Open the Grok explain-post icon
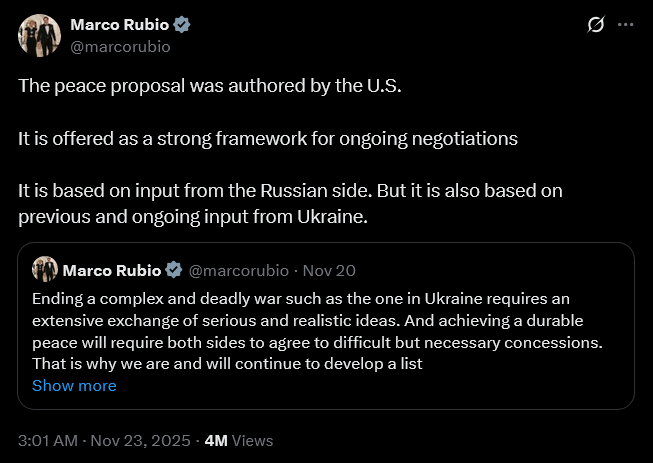 click(x=596, y=24)
